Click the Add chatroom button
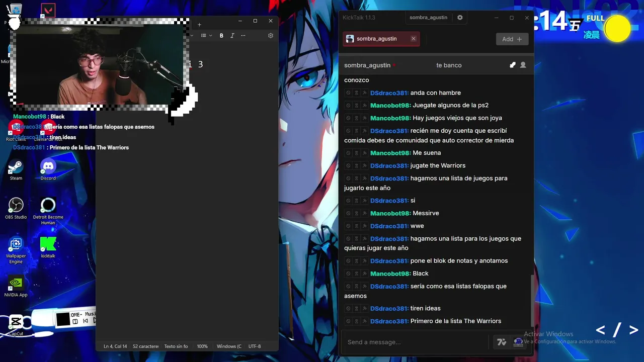Viewport: 644px width, 362px height. [512, 39]
